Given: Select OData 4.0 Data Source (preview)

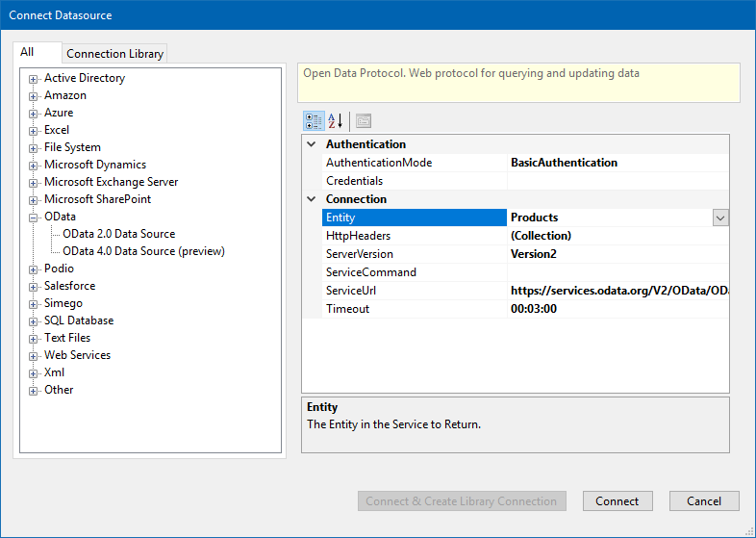Looking at the screenshot, I should point(143,251).
